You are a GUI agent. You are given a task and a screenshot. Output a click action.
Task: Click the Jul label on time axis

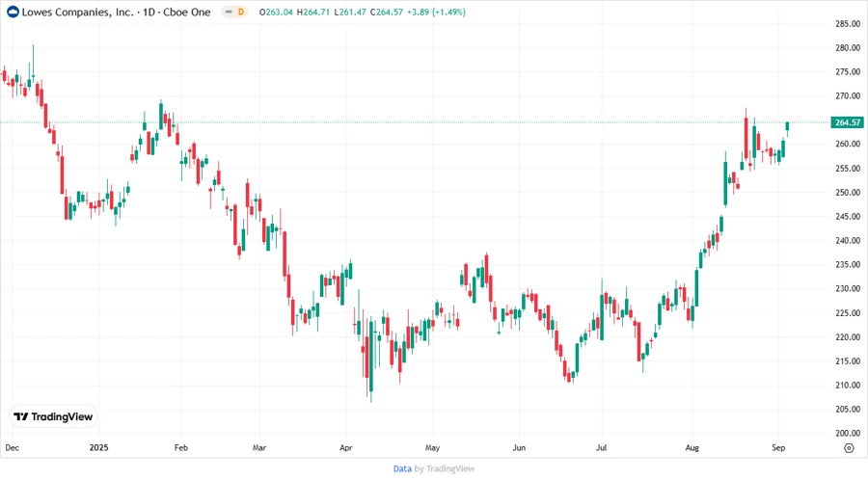coord(601,447)
